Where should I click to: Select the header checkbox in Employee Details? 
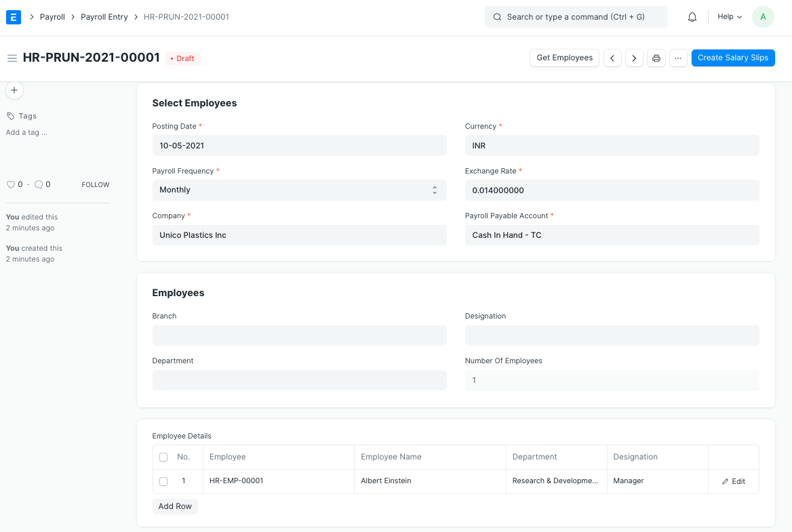pyautogui.click(x=163, y=457)
